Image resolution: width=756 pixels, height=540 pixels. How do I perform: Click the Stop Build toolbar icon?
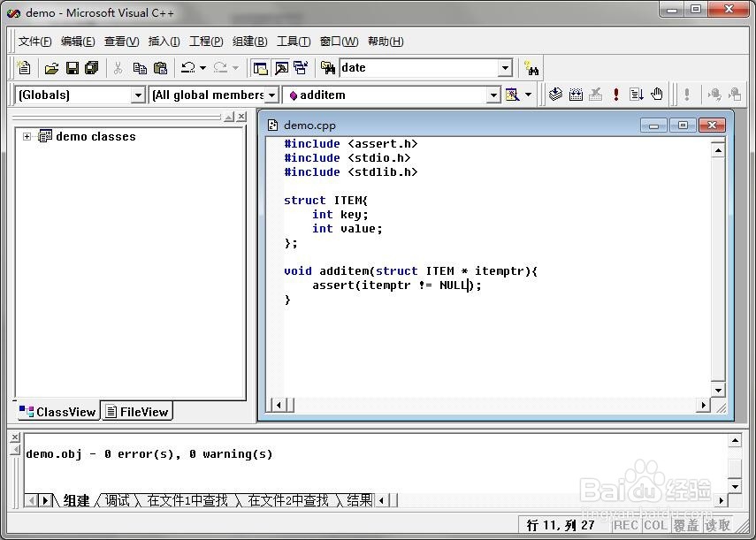596,94
